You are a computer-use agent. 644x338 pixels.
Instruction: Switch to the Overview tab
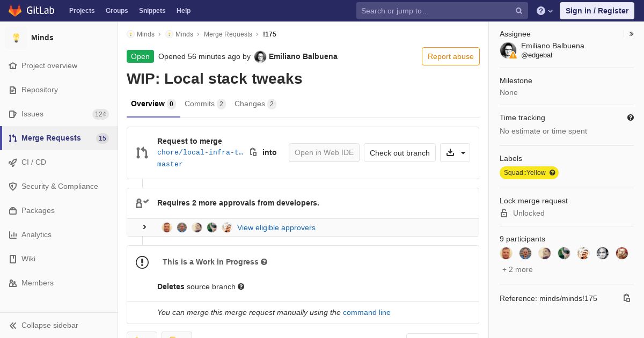pyautogui.click(x=153, y=104)
